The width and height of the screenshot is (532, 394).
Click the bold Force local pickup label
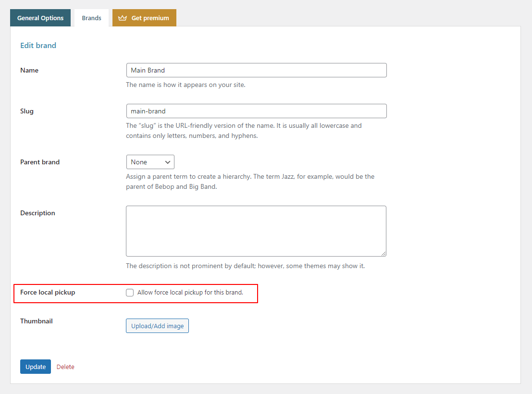tap(48, 292)
